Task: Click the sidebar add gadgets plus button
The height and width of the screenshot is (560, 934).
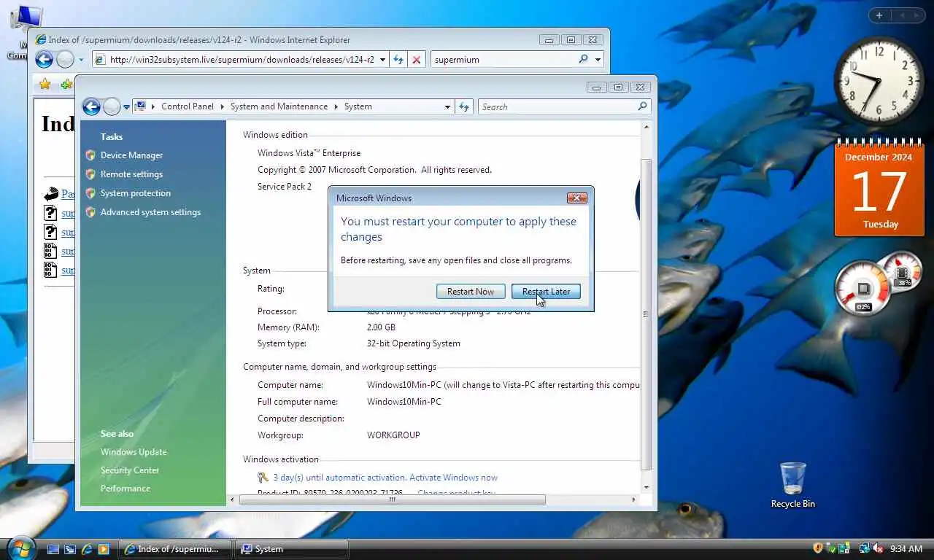Action: 879,15
